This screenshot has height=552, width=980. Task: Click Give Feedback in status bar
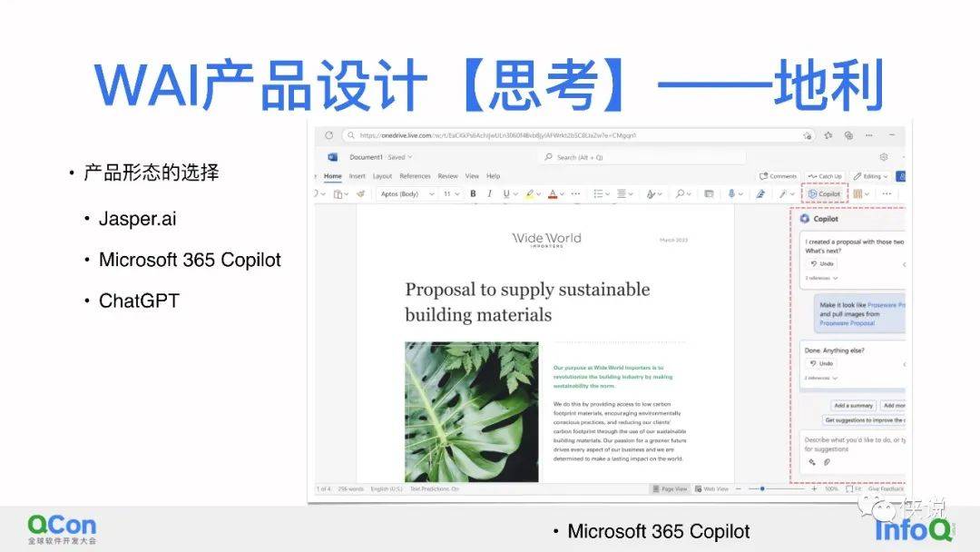pyautogui.click(x=886, y=488)
